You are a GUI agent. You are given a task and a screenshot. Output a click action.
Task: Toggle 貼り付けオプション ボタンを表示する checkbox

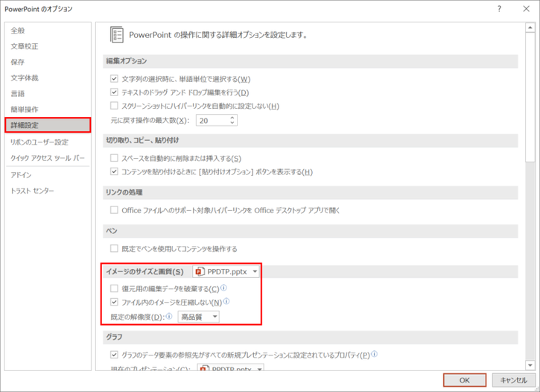tap(114, 171)
